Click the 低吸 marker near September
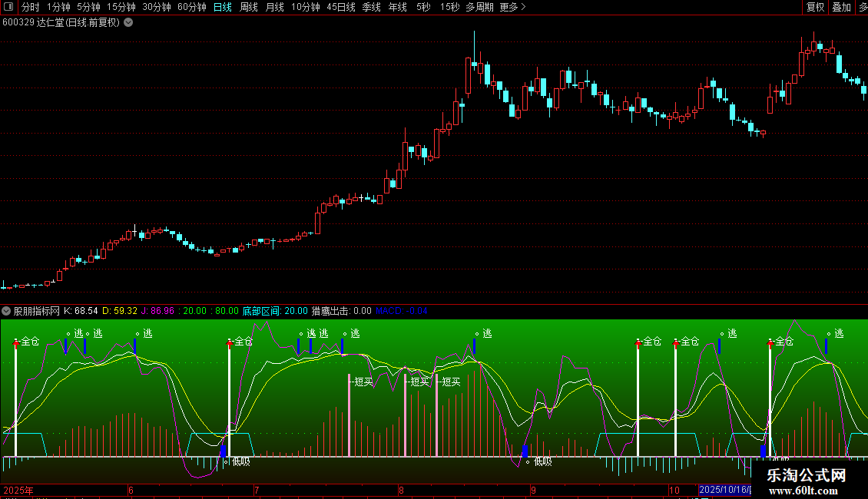Viewport: 868px width, 499px height. (x=542, y=461)
